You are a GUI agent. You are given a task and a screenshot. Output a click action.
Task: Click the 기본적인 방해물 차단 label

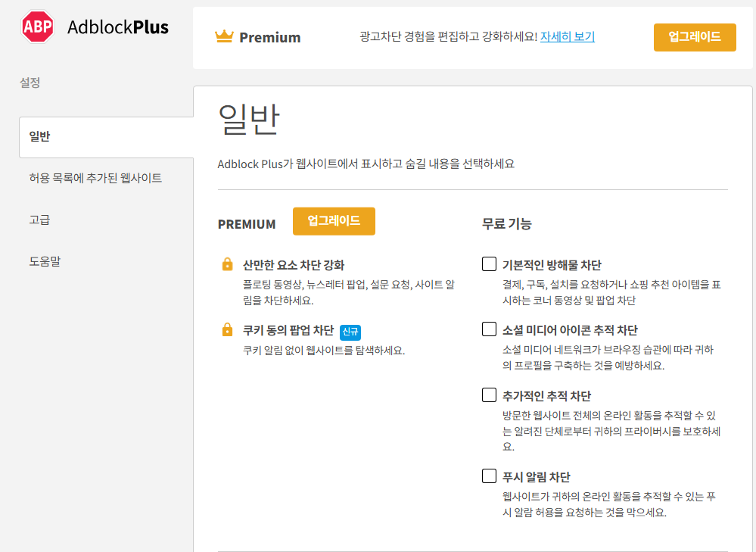click(552, 265)
